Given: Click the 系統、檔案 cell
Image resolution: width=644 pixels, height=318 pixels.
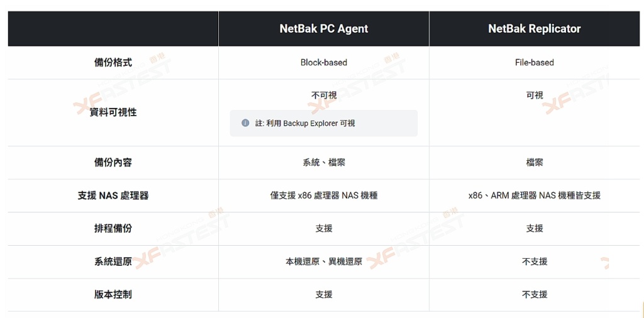Looking at the screenshot, I should click(324, 163).
